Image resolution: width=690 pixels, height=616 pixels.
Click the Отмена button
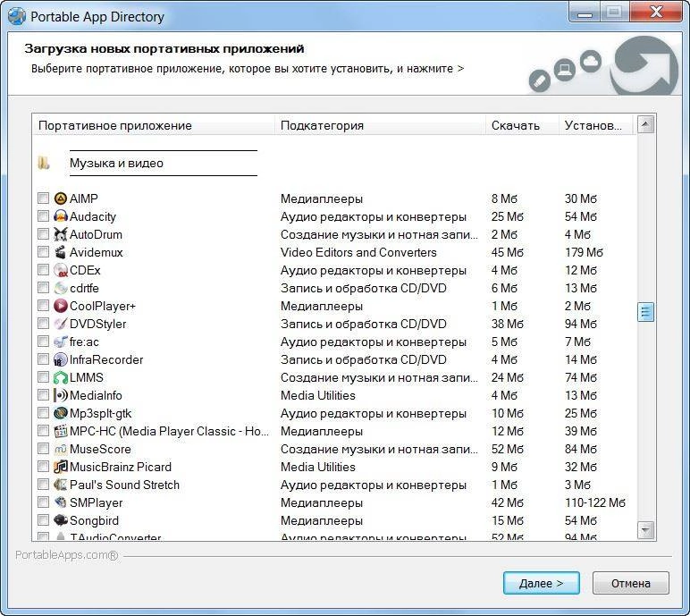coord(631,583)
